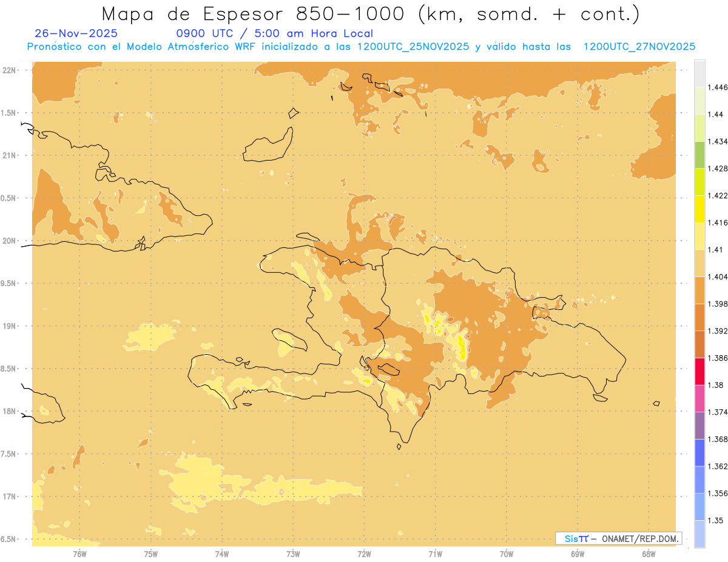Select initialization timestamp "1200UTC_25NOV2025"
728x562 pixels.
click(414, 47)
